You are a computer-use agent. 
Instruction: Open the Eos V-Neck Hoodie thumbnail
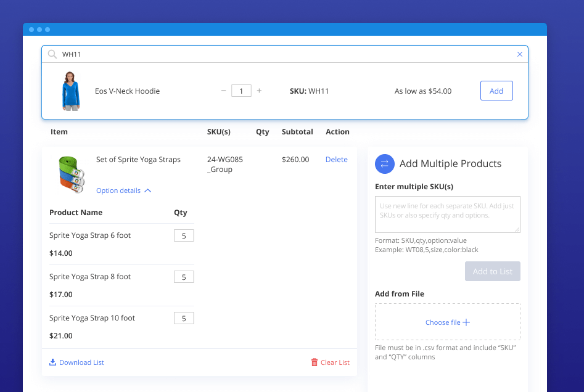[70, 91]
